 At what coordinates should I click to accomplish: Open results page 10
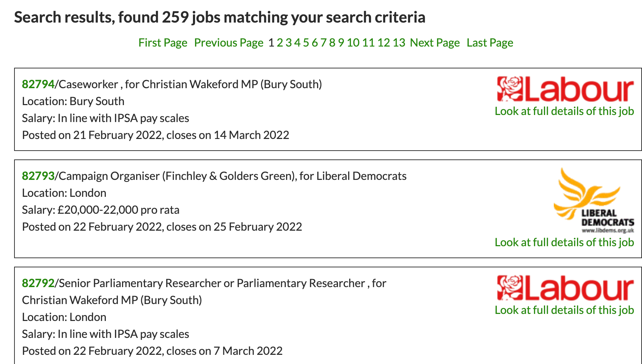point(353,43)
